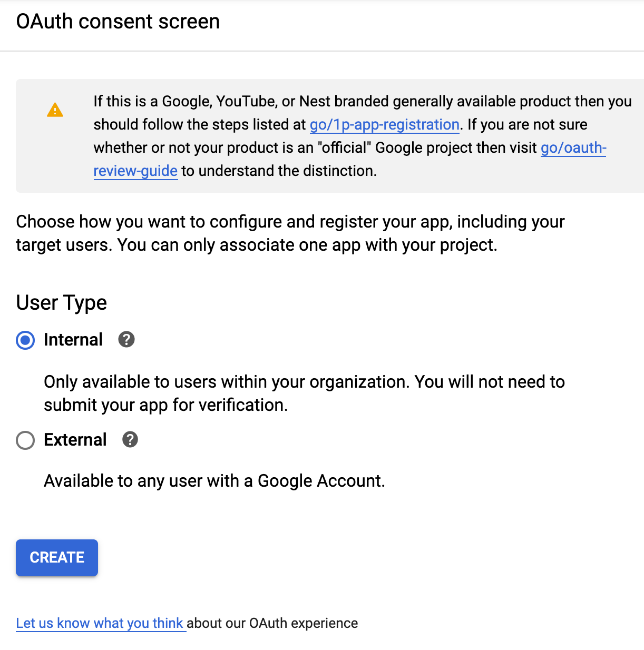Click the External label text
Screen dimensions: 644x650
[x=75, y=440]
